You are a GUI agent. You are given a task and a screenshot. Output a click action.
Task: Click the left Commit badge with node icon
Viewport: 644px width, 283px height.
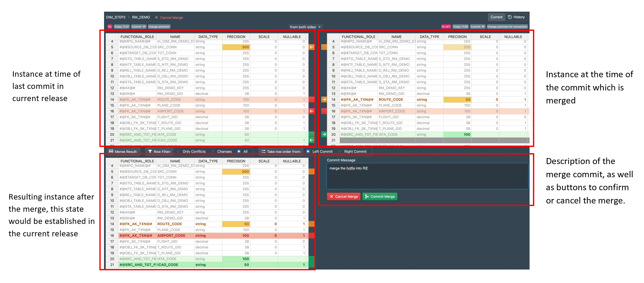[x=139, y=27]
